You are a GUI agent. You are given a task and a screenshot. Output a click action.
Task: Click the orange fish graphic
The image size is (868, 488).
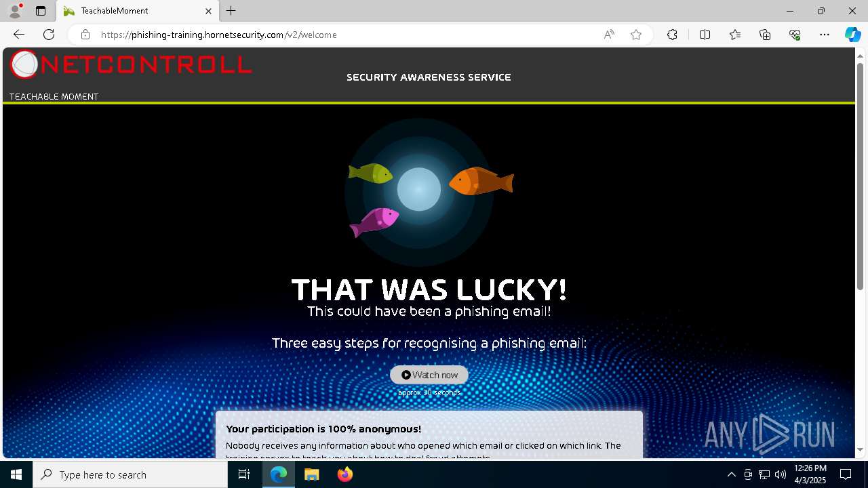(481, 181)
